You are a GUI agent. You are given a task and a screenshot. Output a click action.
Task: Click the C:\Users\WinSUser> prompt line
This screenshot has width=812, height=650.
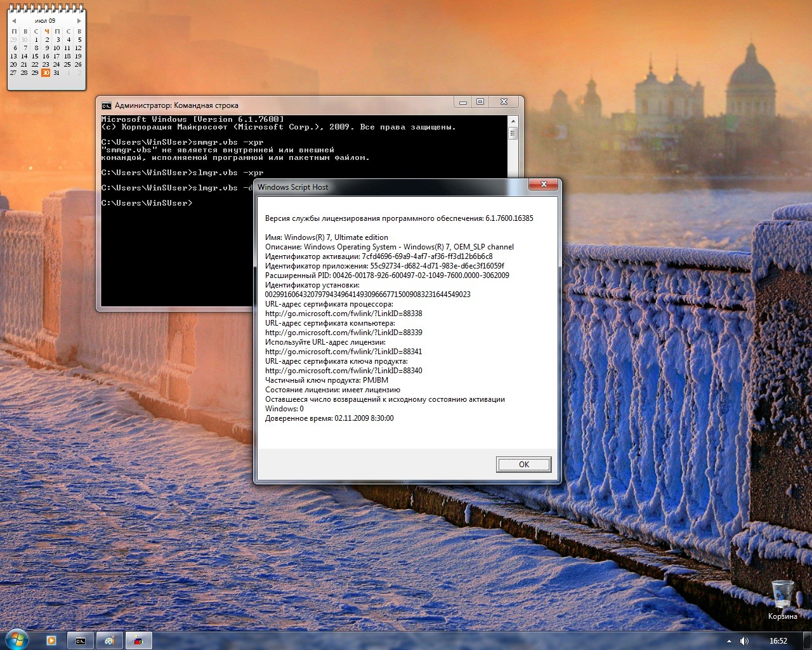(x=147, y=203)
